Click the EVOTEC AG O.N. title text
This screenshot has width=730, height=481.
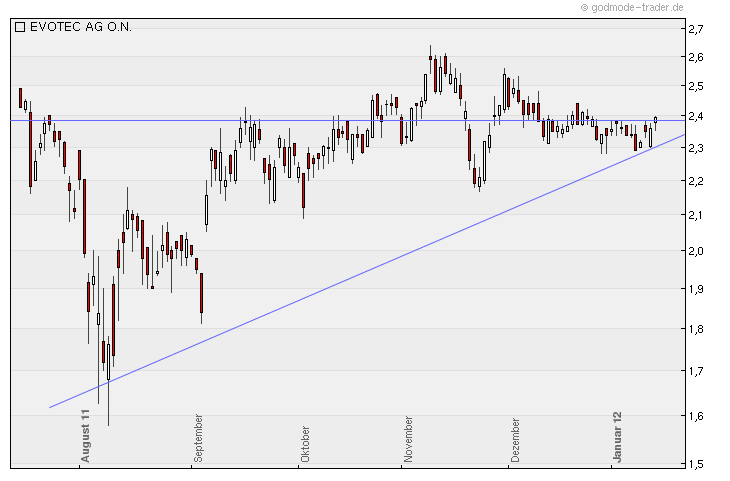click(x=81, y=27)
